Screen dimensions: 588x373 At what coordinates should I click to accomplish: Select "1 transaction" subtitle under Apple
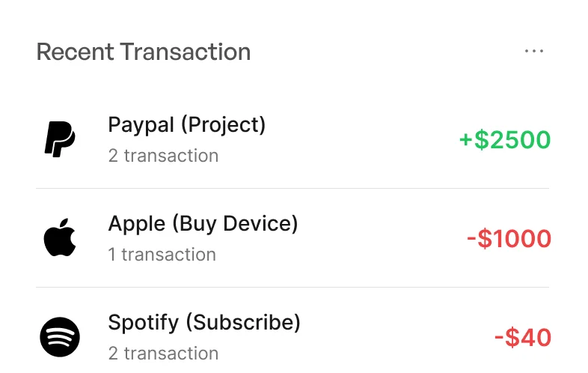pyautogui.click(x=162, y=255)
